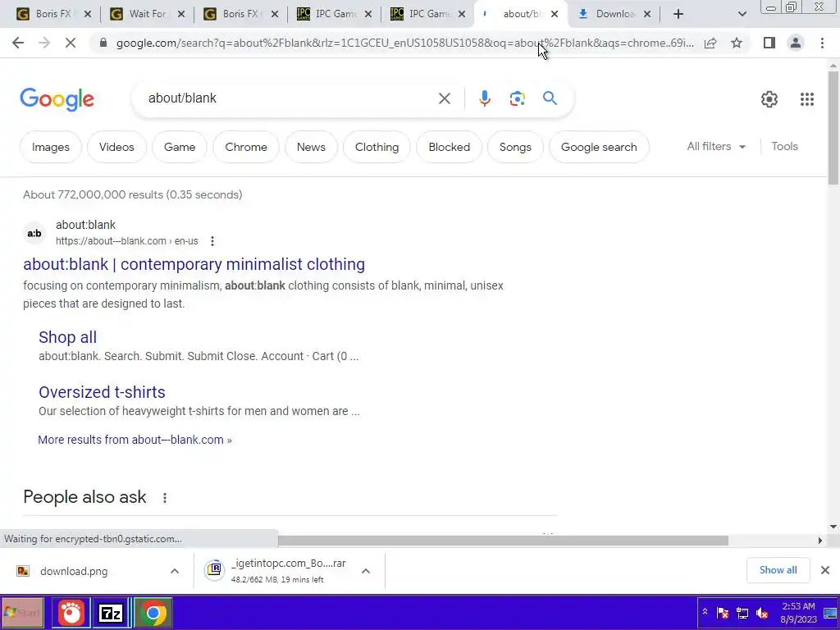Open the Google apps grid
The width and height of the screenshot is (840, 630).
click(x=807, y=99)
